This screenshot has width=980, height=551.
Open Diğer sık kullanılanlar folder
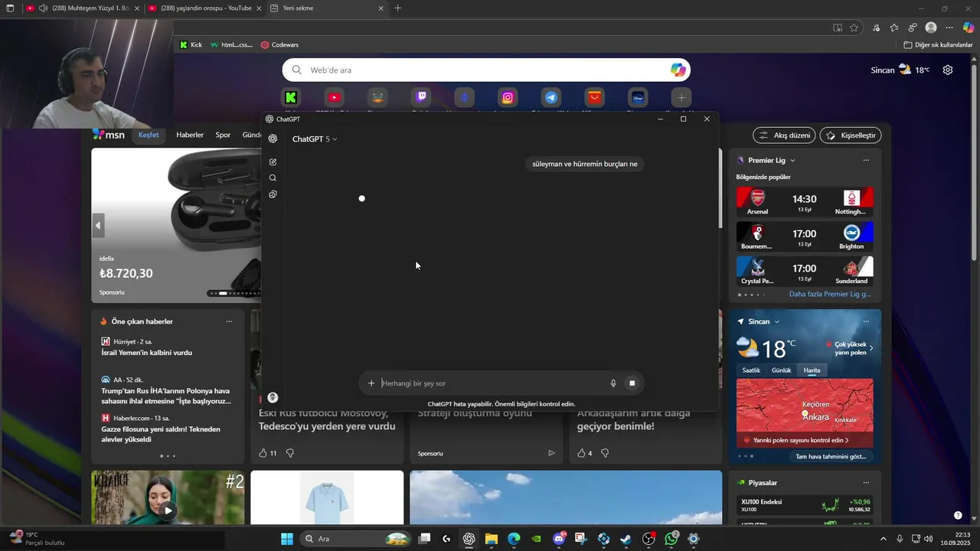pos(938,45)
